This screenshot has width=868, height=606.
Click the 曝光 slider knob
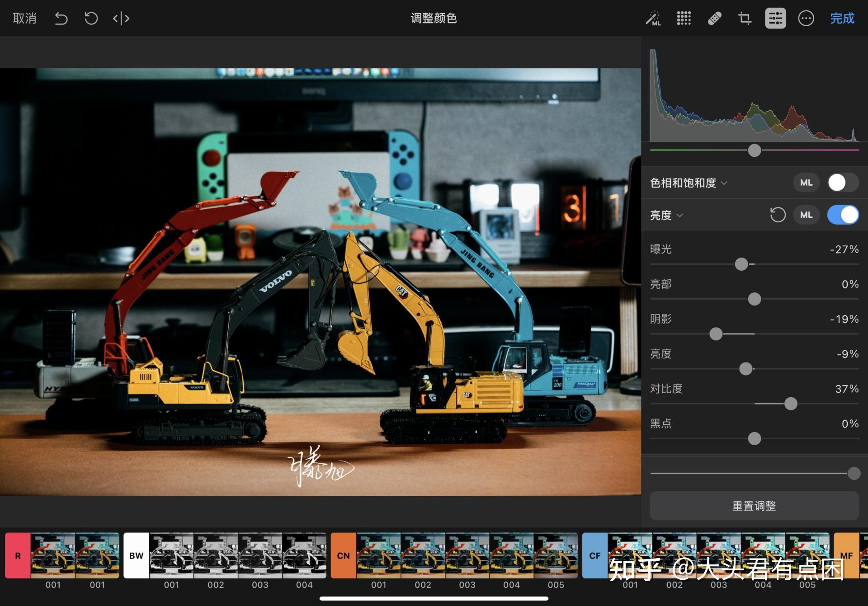tap(741, 264)
